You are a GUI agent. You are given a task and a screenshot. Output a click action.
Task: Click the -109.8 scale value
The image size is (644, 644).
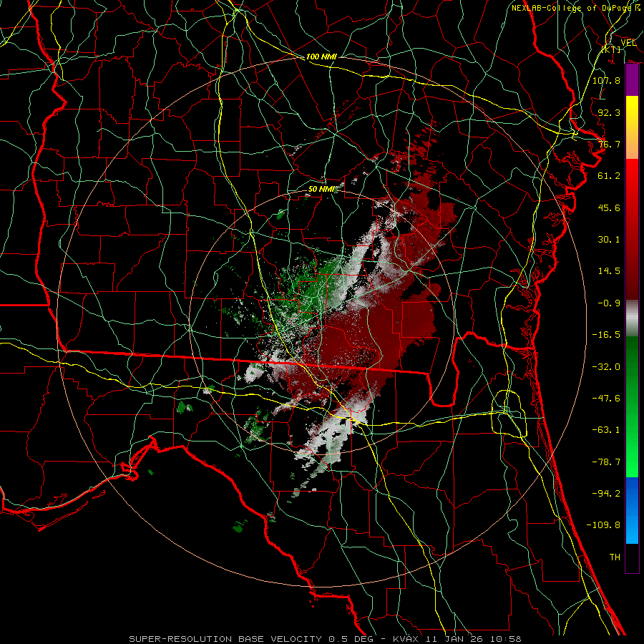click(603, 525)
